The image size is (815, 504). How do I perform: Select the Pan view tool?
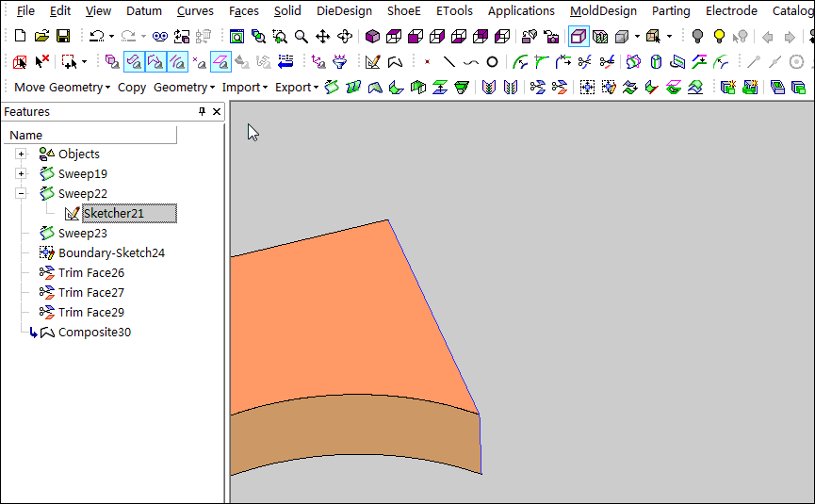(x=323, y=37)
